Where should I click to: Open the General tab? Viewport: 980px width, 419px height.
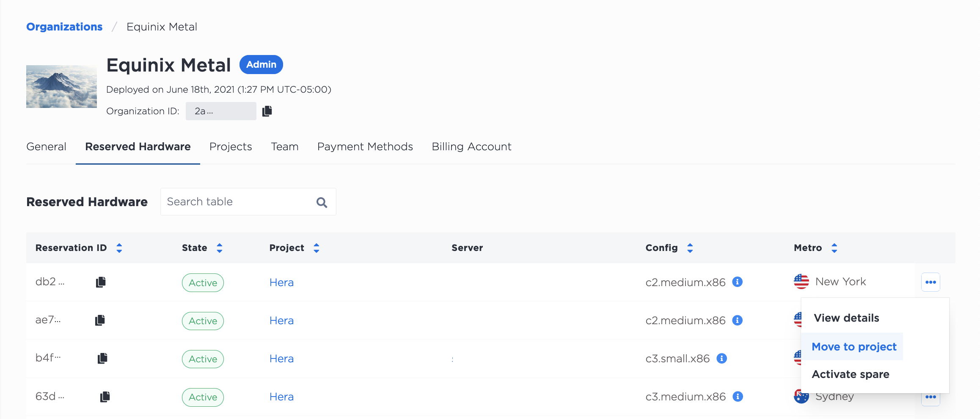click(x=46, y=146)
